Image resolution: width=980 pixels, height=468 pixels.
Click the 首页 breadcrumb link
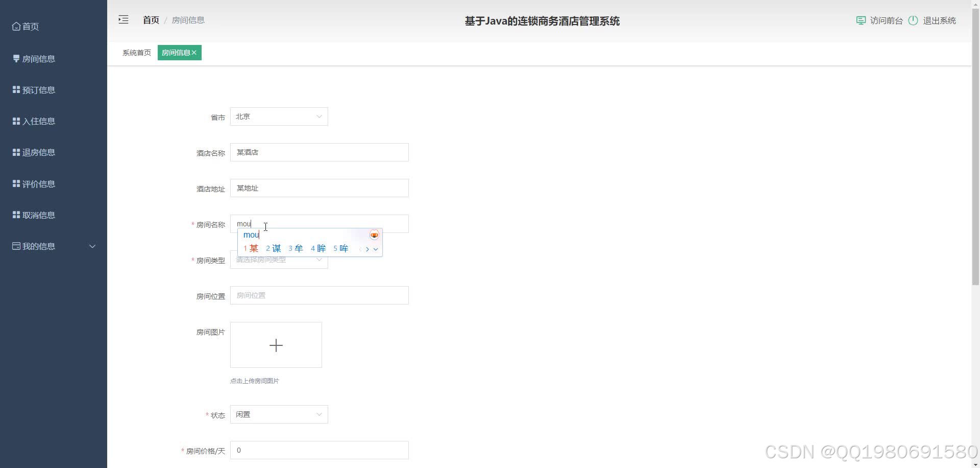click(x=151, y=20)
